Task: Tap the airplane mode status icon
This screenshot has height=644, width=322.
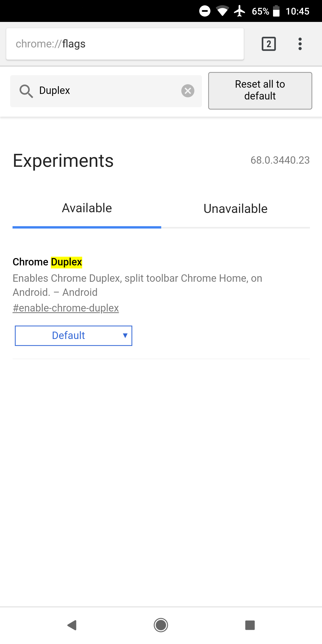Action: pos(239,11)
